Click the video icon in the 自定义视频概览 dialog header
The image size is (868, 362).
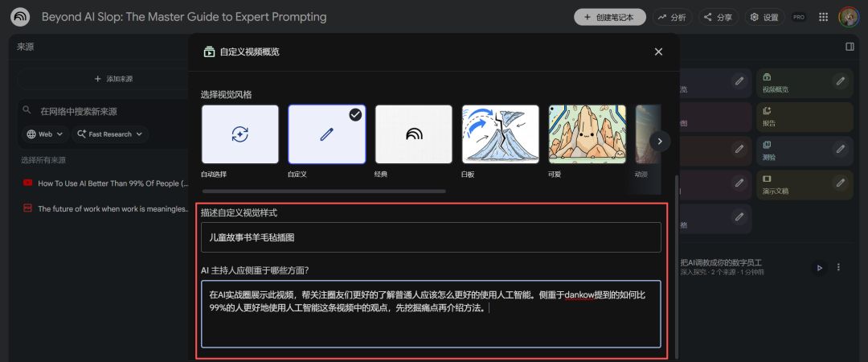click(209, 52)
